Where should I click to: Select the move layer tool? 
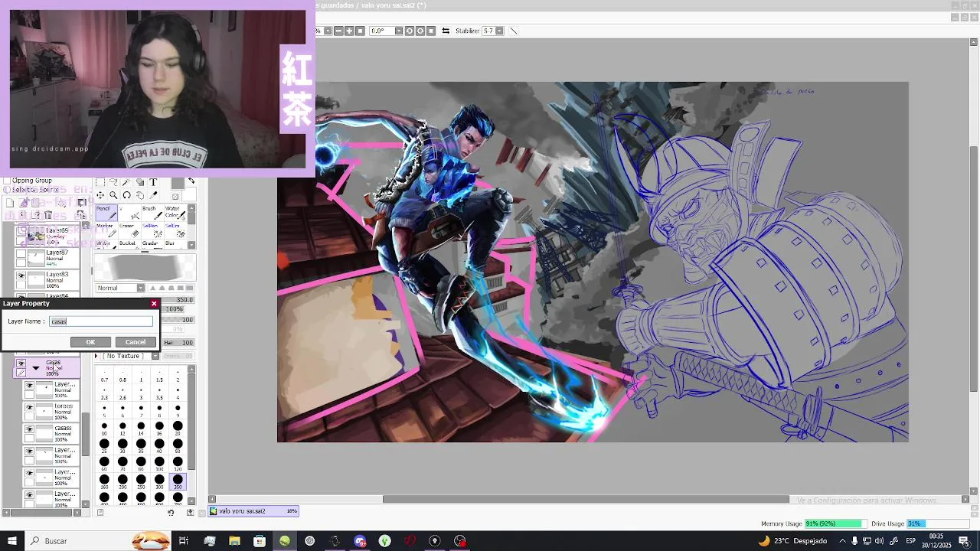[x=100, y=195]
